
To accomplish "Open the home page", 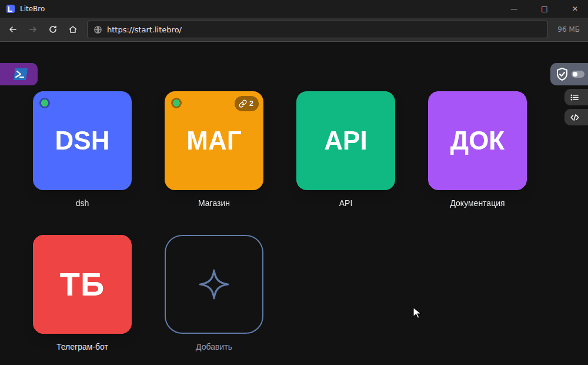I will pyautogui.click(x=73, y=29).
